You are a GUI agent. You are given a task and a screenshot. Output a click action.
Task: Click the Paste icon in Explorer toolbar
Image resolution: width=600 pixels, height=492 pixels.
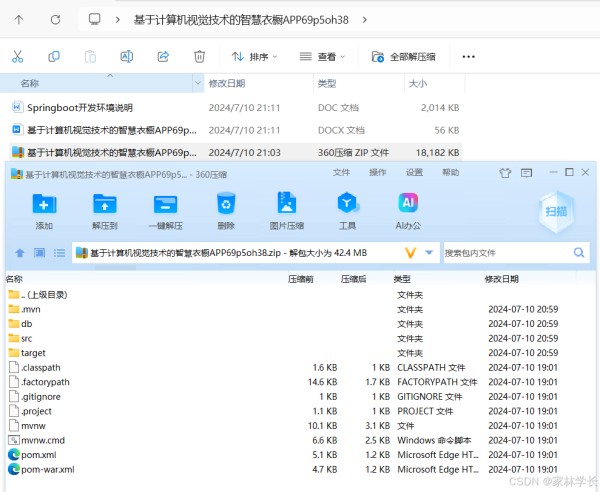(x=90, y=57)
